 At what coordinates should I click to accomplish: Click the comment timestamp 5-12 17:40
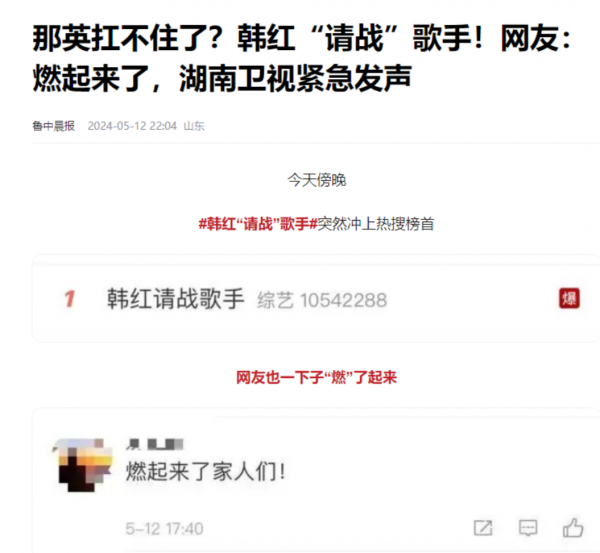click(165, 529)
